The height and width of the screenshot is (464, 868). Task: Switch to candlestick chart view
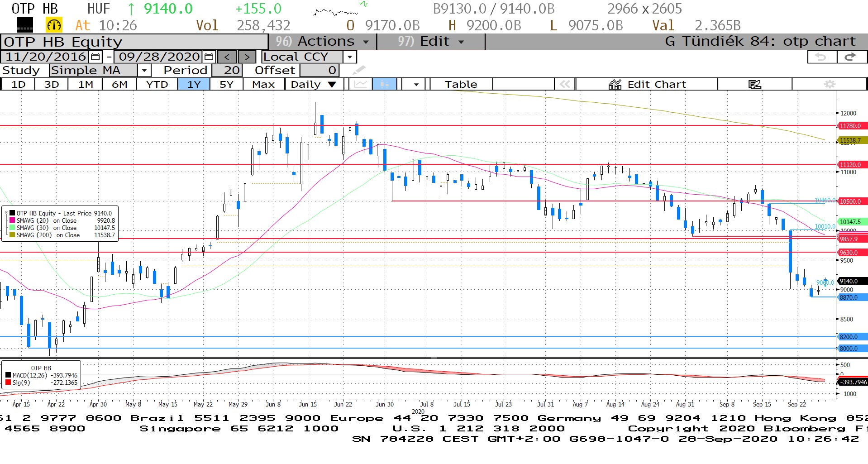coord(385,84)
